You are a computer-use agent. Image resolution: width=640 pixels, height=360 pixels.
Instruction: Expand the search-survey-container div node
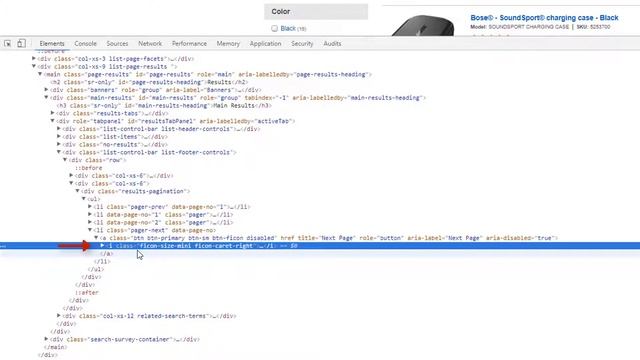click(x=47, y=339)
